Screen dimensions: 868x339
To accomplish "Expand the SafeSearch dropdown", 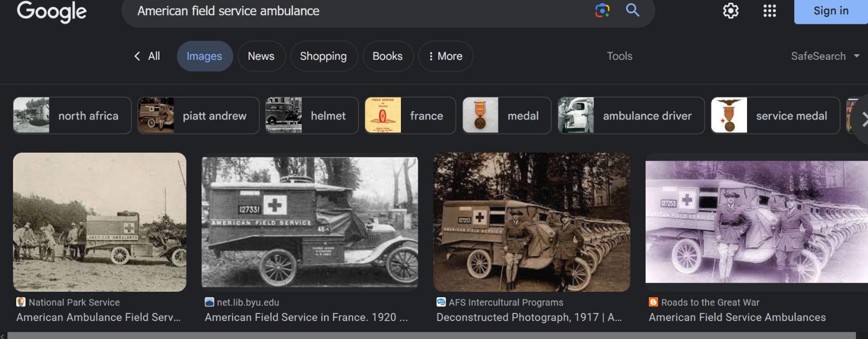I will coord(825,56).
